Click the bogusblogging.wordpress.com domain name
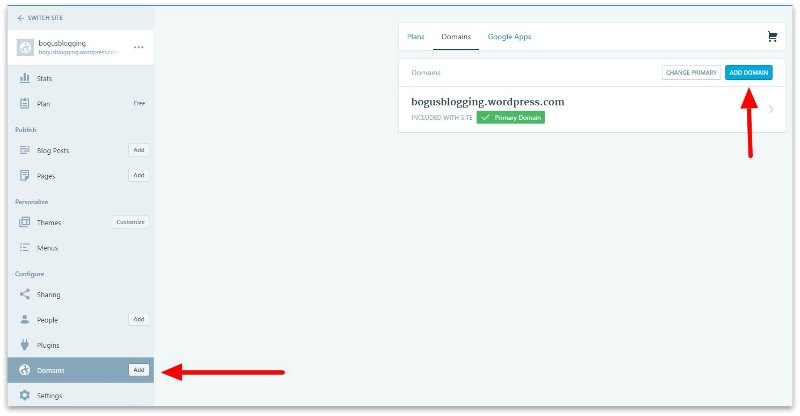The image size is (800, 416). tap(488, 102)
